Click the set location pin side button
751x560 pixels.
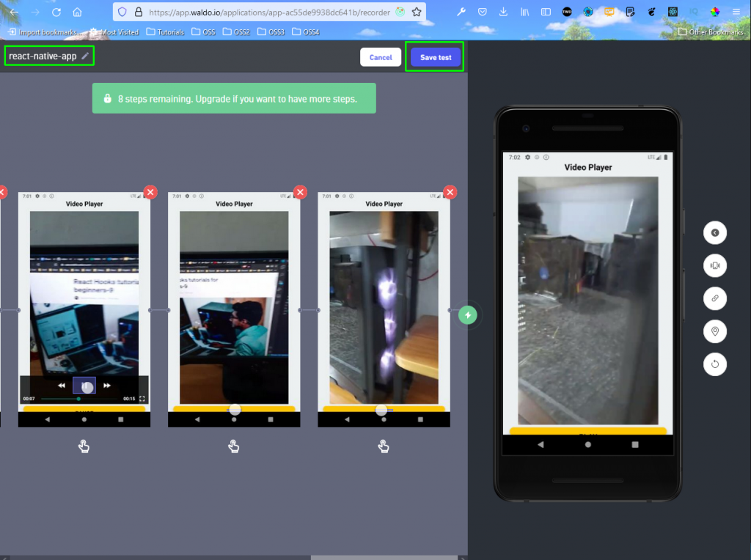[x=714, y=331]
